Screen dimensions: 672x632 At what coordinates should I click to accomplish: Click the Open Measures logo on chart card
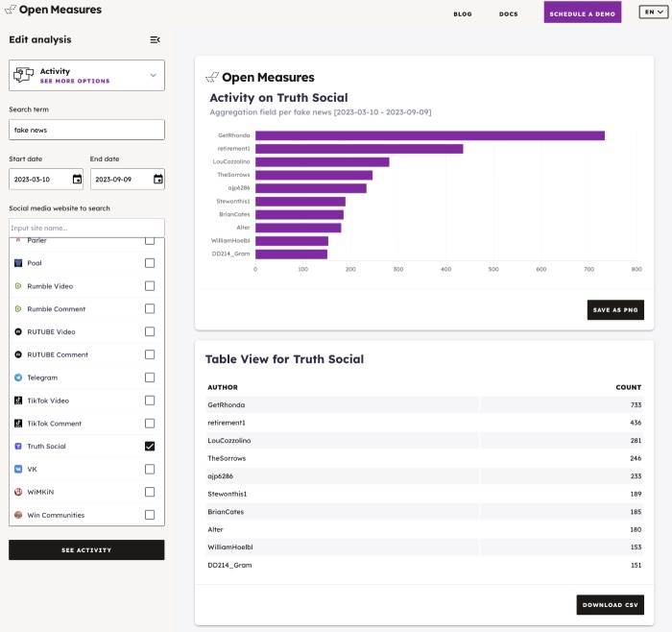[x=260, y=77]
